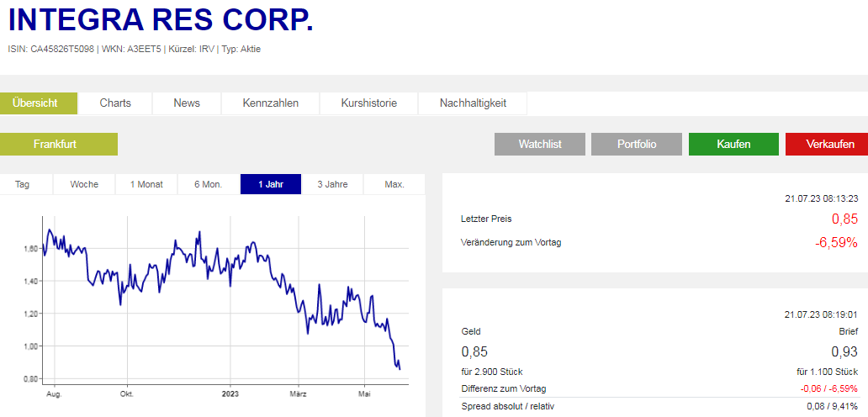Click the chart's latest low point

pos(400,369)
